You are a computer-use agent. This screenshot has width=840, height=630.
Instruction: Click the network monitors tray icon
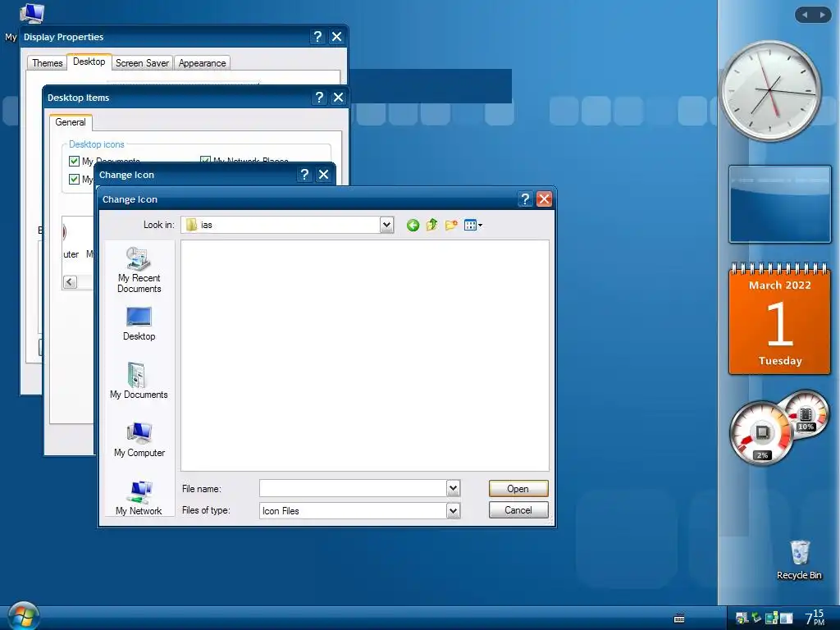click(x=771, y=619)
